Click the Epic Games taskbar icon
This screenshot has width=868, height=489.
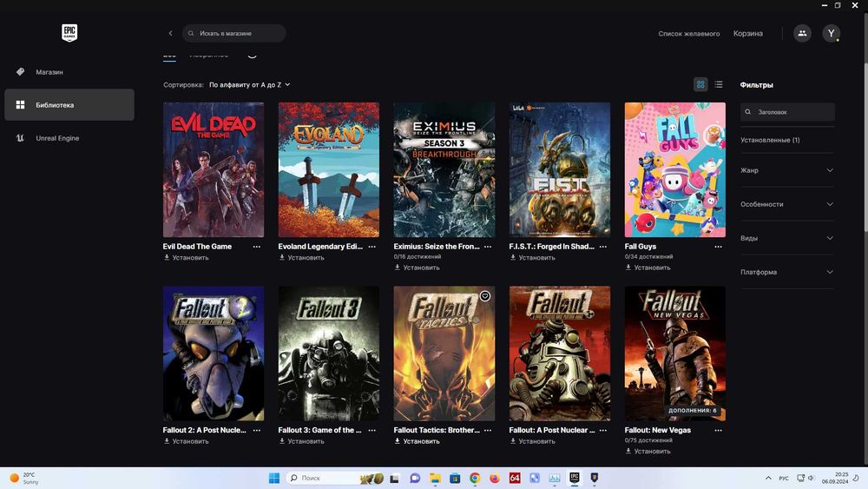pyautogui.click(x=575, y=478)
